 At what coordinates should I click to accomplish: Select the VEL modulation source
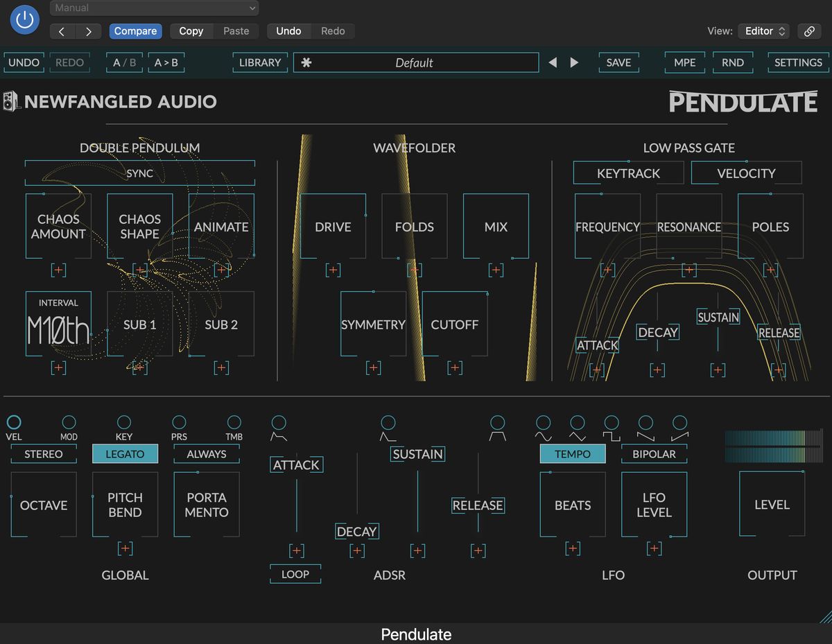point(14,422)
